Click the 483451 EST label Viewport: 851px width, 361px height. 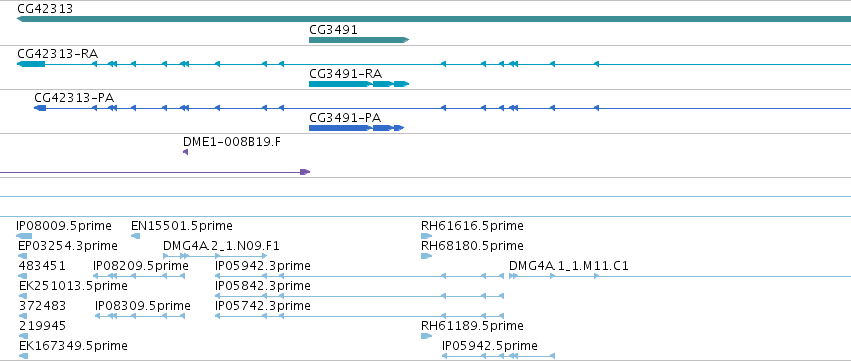click(x=42, y=266)
